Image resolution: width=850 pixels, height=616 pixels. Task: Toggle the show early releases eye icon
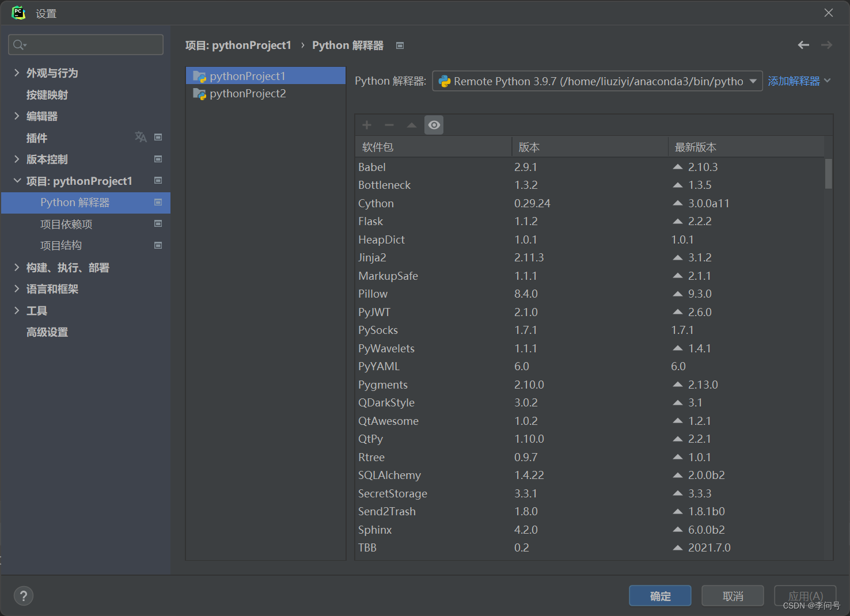pos(434,125)
